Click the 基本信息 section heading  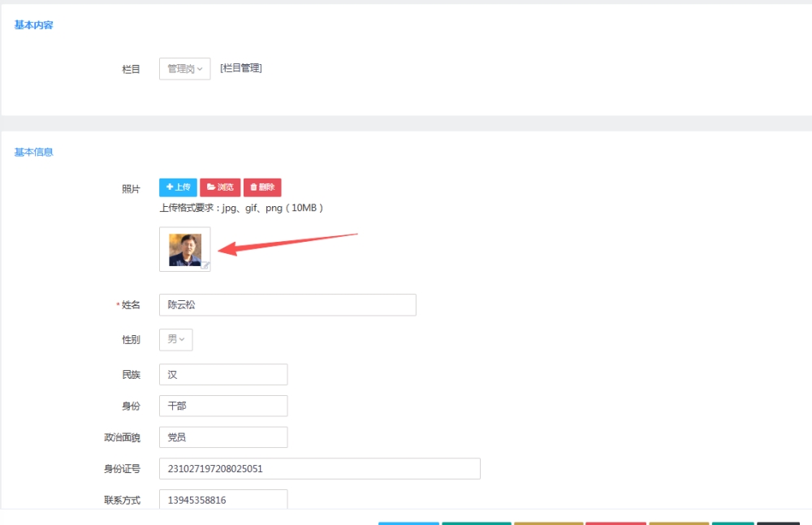tap(34, 152)
